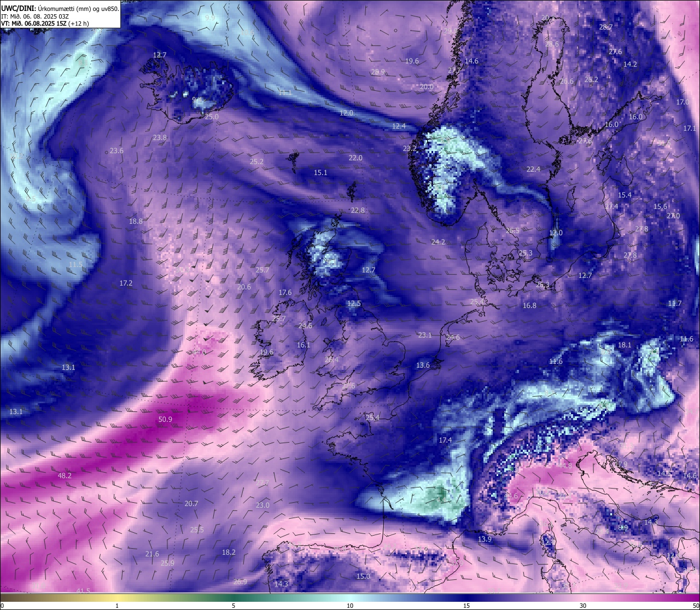Select the 12.5 value over northern England
Image resolution: width=700 pixels, height=610 pixels.
(354, 304)
